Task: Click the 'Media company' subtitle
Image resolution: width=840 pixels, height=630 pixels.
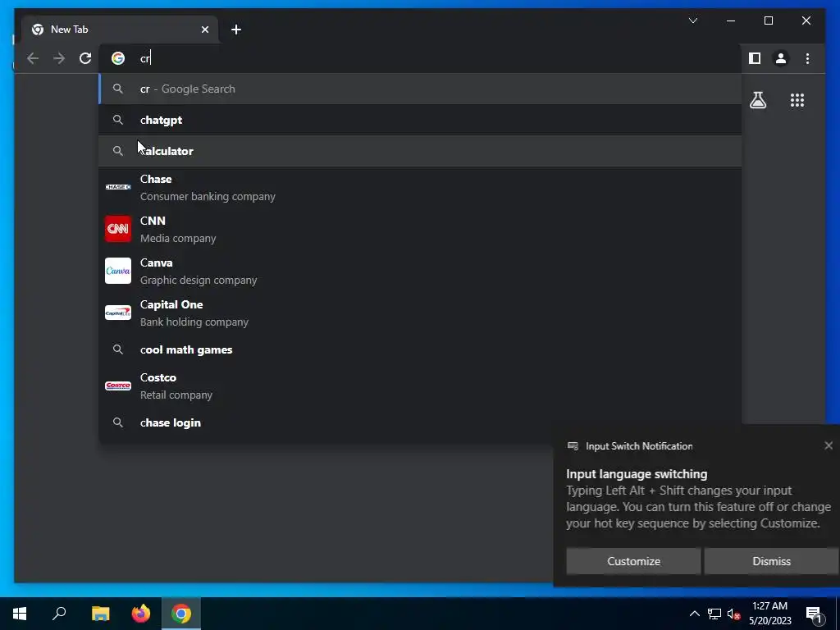Action: (x=178, y=239)
